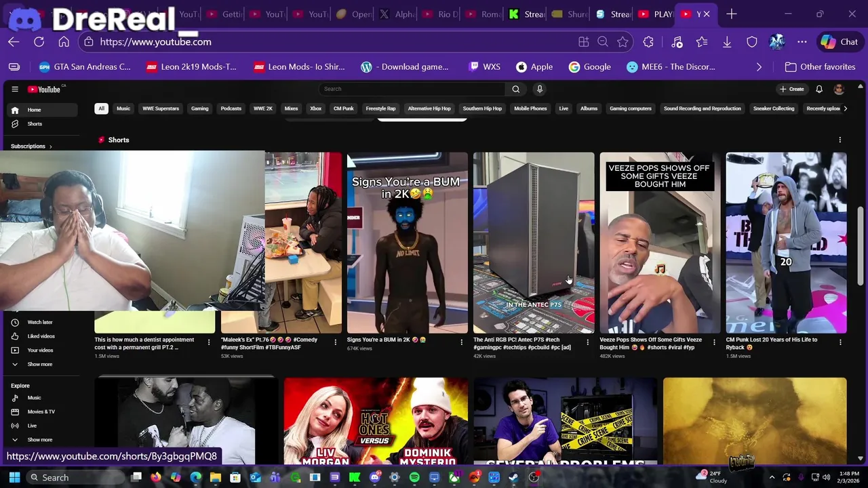Open the favorites list icon
This screenshot has width=868, height=488.
click(x=702, y=42)
